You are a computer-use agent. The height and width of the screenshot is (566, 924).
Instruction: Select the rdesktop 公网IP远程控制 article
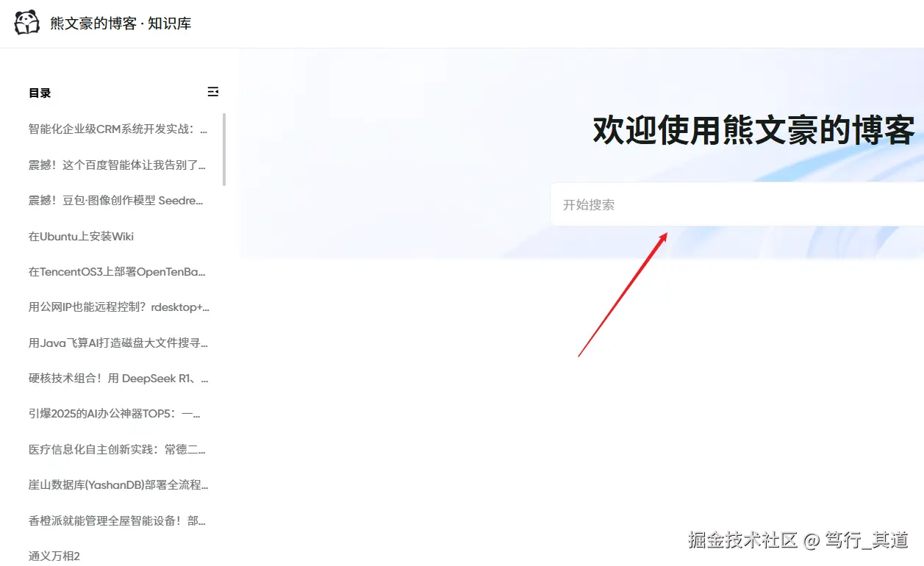point(118,307)
